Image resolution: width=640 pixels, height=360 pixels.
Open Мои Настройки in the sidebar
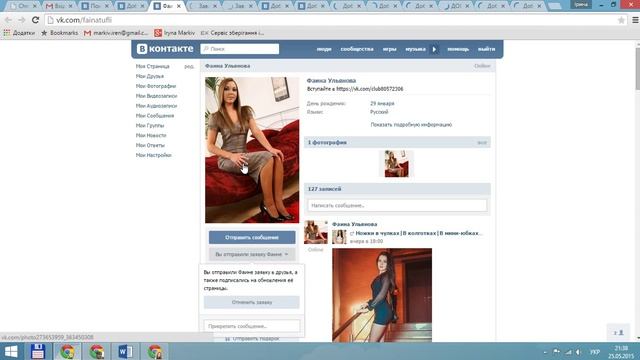pos(153,155)
